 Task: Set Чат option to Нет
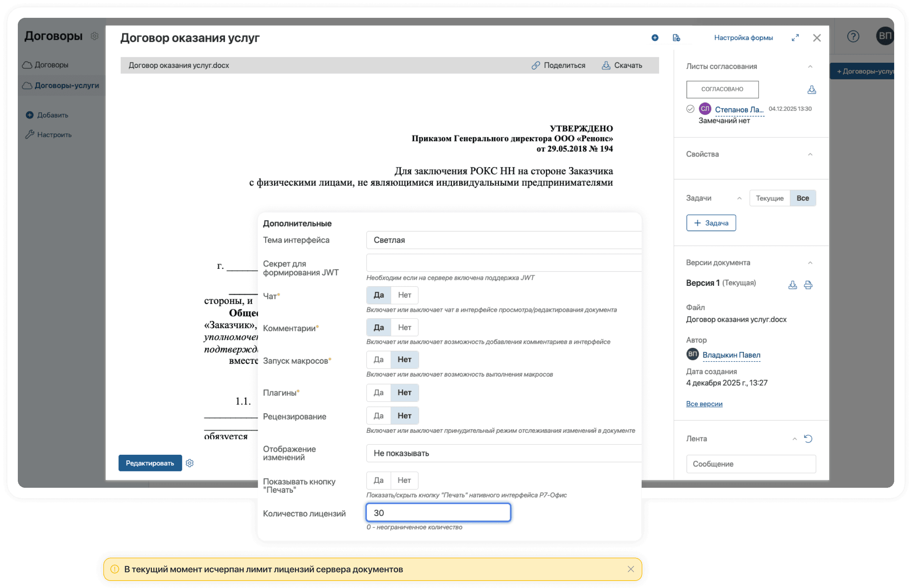pyautogui.click(x=404, y=295)
